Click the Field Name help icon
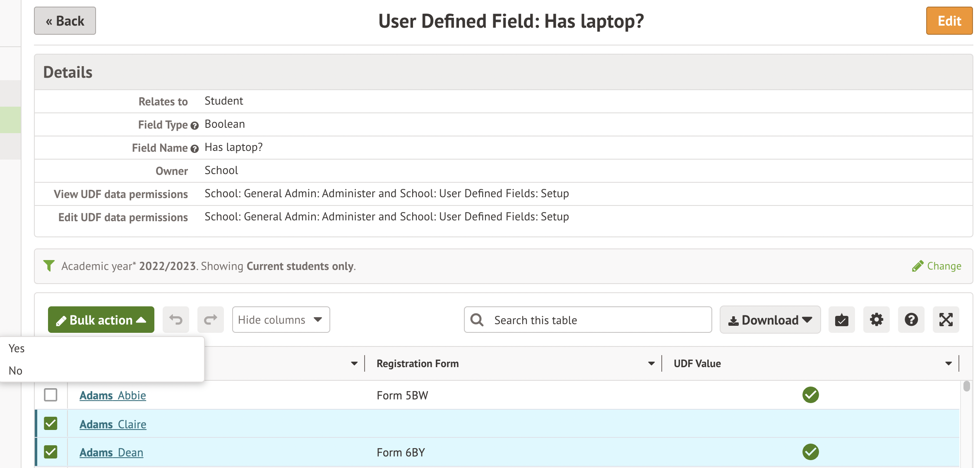The image size is (980, 468). 195,149
